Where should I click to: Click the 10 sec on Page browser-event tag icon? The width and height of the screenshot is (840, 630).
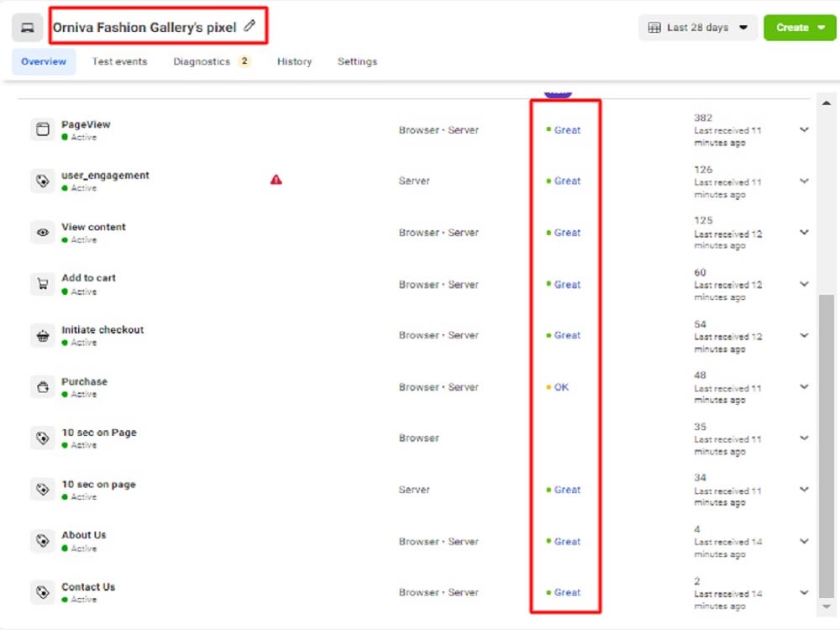(x=43, y=438)
